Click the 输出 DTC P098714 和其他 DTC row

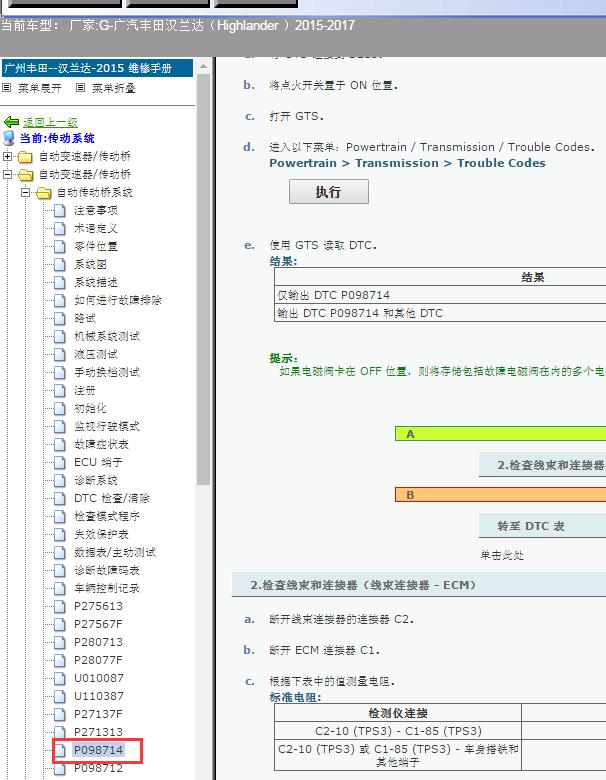[x=440, y=313]
